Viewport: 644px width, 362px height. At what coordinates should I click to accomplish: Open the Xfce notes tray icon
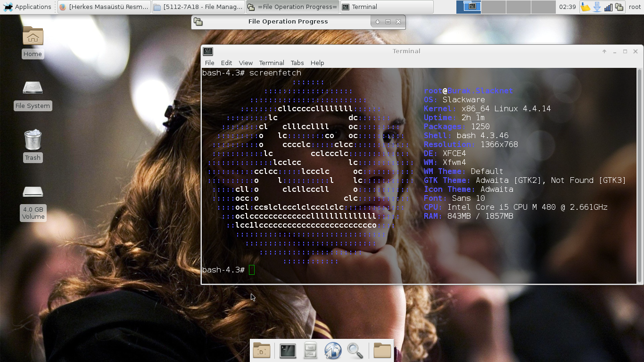[x=586, y=7]
